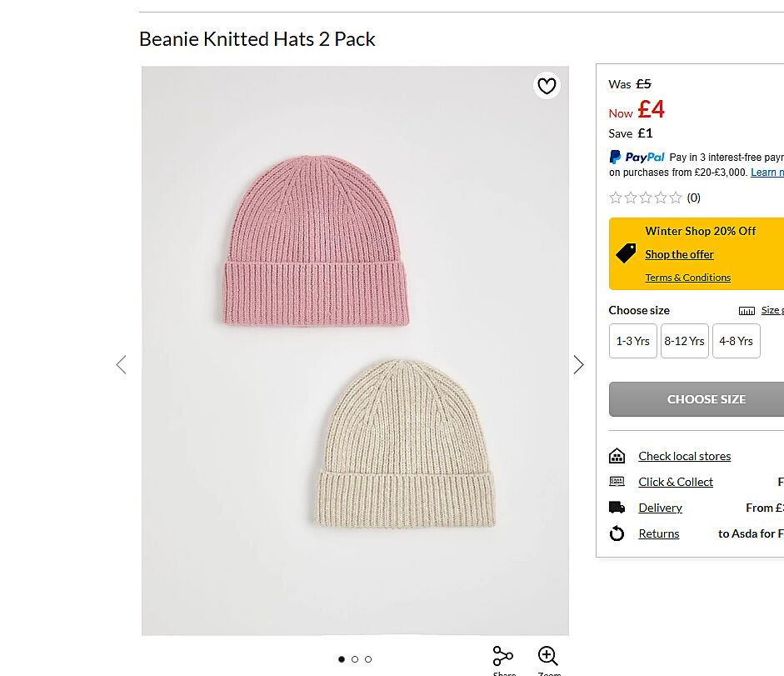Select size 4-8 Yrs
The image size is (784, 676).
click(x=736, y=341)
